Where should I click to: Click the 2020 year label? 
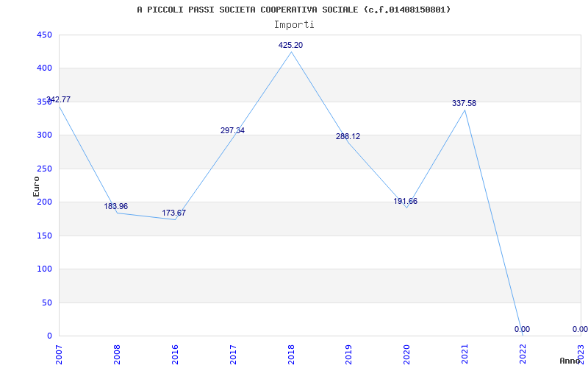[x=407, y=355]
